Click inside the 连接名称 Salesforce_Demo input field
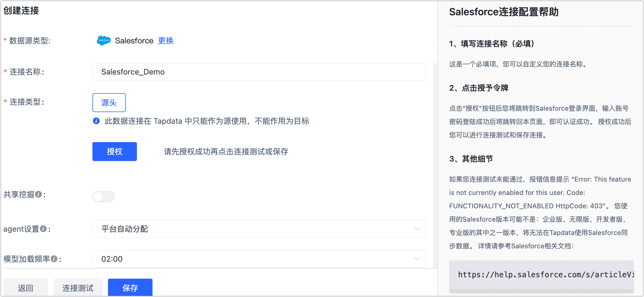The image size is (644, 297). pyautogui.click(x=259, y=72)
